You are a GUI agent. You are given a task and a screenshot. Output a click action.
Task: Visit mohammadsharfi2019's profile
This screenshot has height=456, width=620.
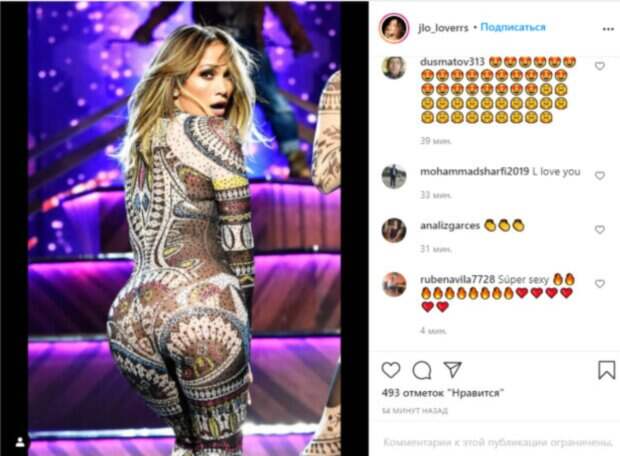[474, 171]
